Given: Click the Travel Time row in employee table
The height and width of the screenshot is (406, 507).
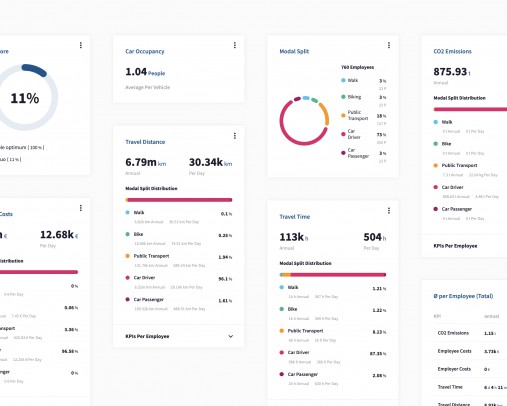Looking at the screenshot, I should pyautogui.click(x=470, y=387).
